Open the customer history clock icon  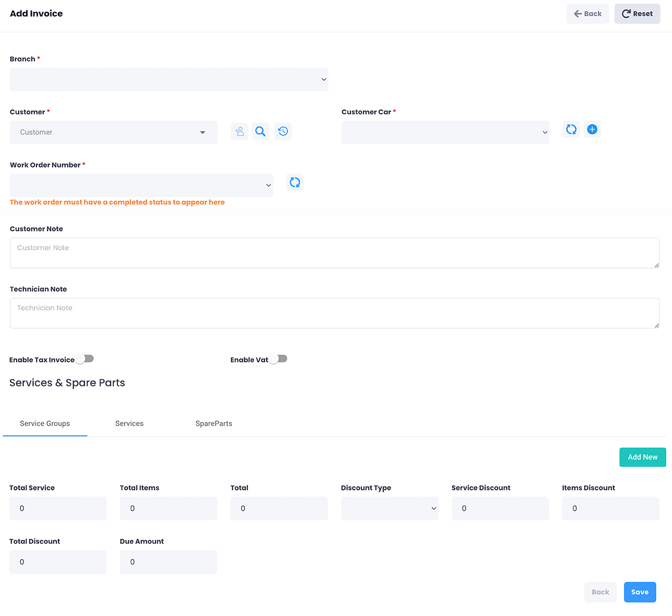(x=283, y=132)
